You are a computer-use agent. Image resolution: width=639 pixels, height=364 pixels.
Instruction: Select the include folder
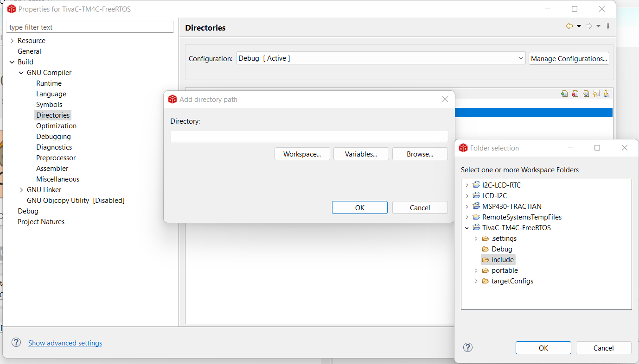point(502,260)
